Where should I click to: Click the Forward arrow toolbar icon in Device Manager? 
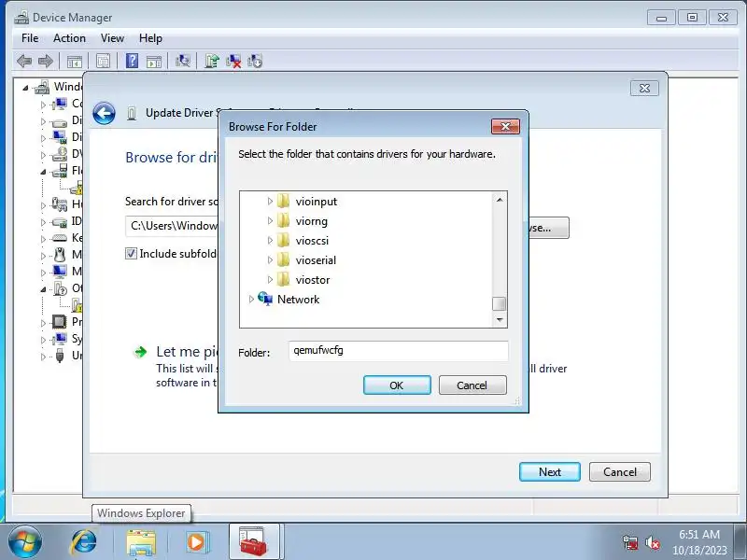45,61
